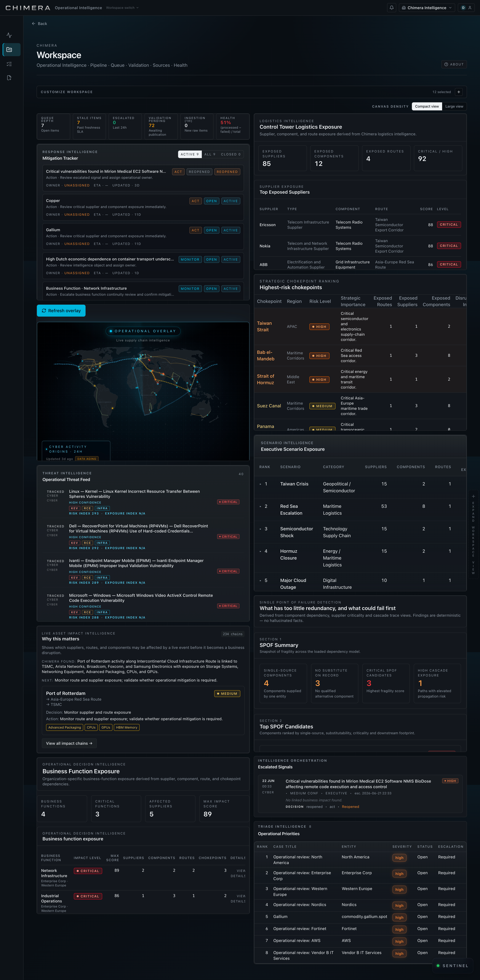Open the Linux Kernel threat feed item
This screenshot has width=480, height=980.
pos(143,502)
